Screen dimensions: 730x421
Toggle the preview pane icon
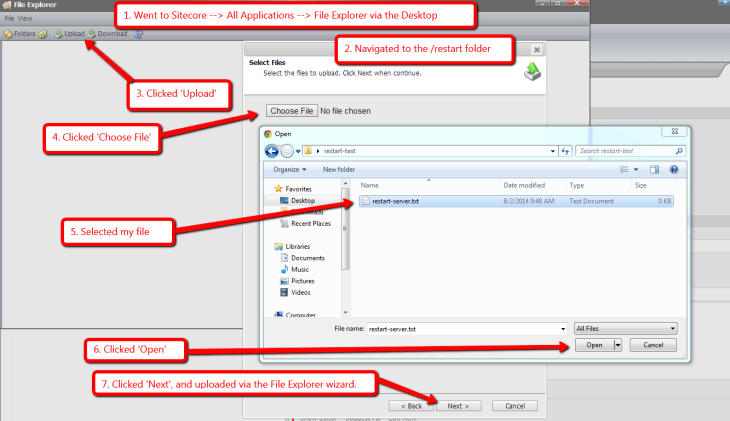[654, 170]
